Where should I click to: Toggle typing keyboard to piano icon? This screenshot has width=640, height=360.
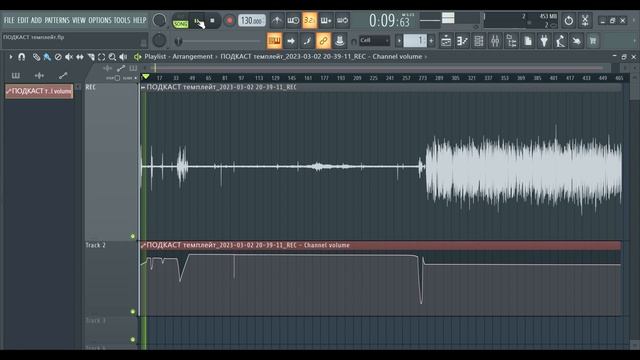pyautogui.click(x=274, y=41)
